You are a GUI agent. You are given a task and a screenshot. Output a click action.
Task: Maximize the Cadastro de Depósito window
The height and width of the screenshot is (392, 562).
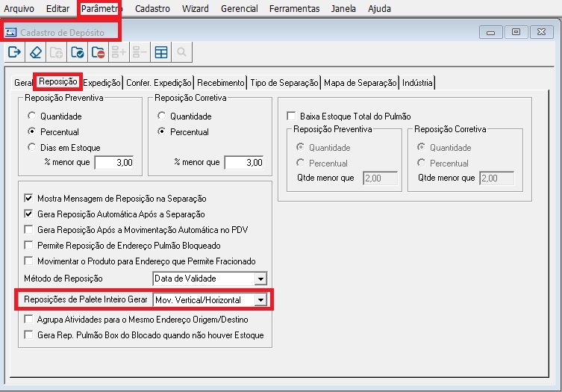(516, 32)
